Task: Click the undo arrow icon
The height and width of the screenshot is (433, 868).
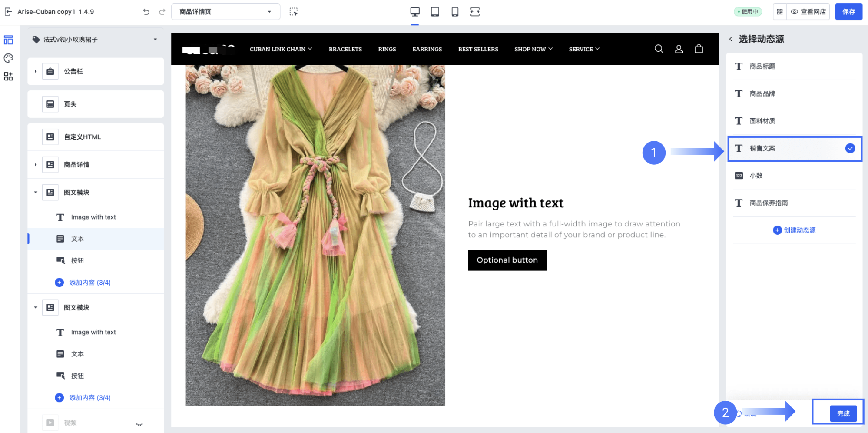Action: coord(146,12)
